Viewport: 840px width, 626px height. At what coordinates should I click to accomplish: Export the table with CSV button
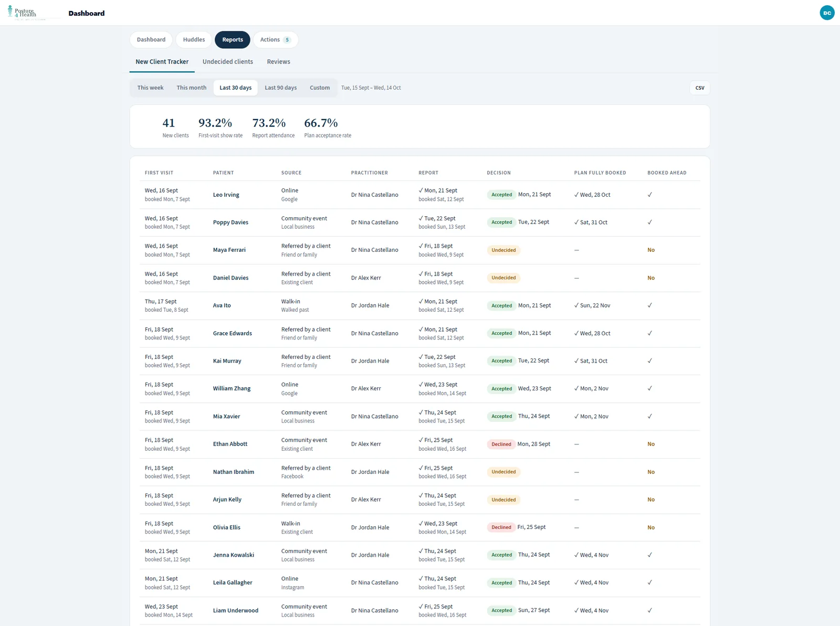[x=700, y=88]
